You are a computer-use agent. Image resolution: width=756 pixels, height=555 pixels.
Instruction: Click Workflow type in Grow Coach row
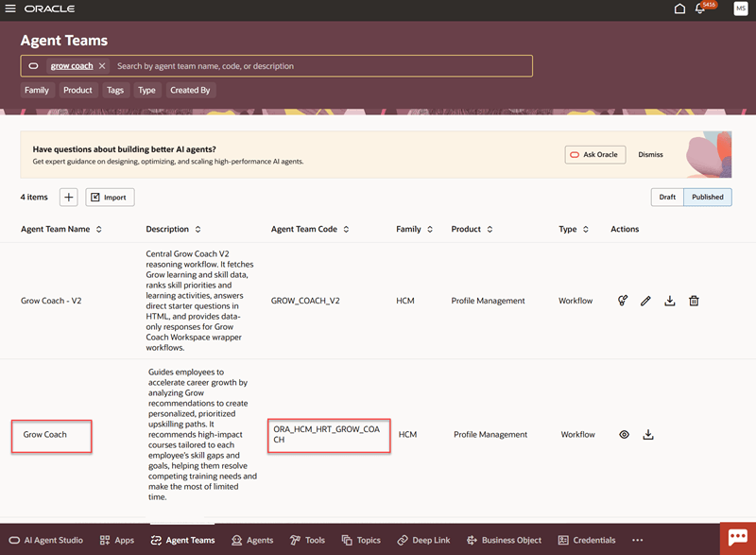click(x=577, y=435)
